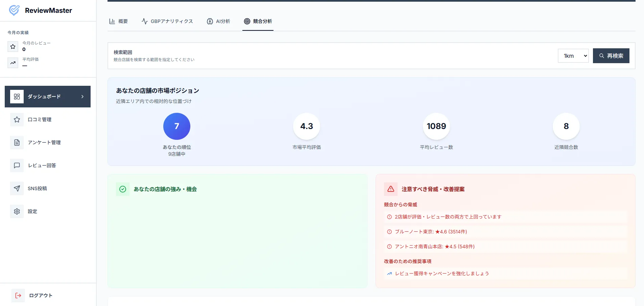Click the star icon beside 今月のレビュー

(13, 46)
